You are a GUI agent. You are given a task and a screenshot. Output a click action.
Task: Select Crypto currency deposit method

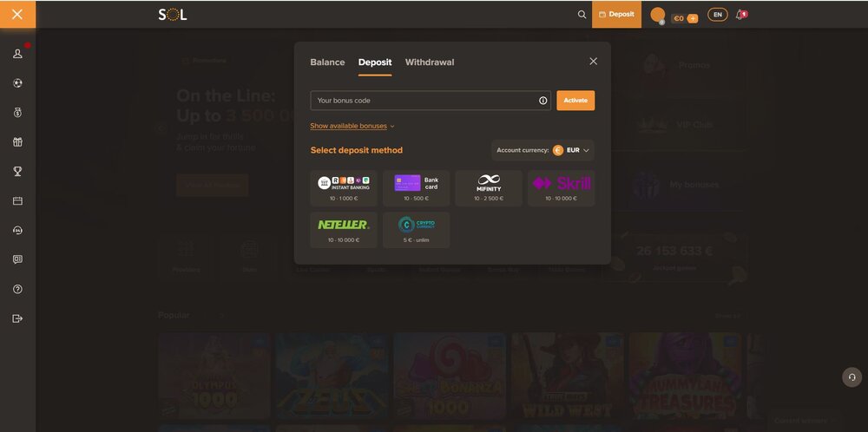tap(417, 230)
